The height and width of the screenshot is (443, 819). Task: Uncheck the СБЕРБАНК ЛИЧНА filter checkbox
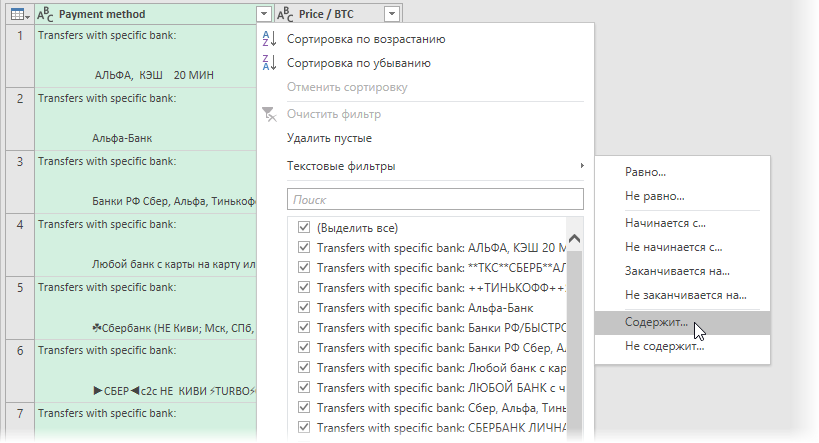(303, 427)
